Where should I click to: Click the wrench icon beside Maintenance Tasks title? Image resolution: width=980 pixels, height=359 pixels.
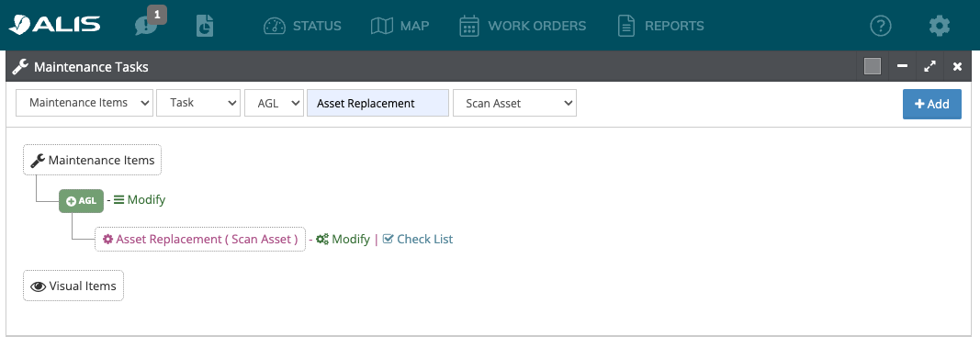tap(20, 66)
